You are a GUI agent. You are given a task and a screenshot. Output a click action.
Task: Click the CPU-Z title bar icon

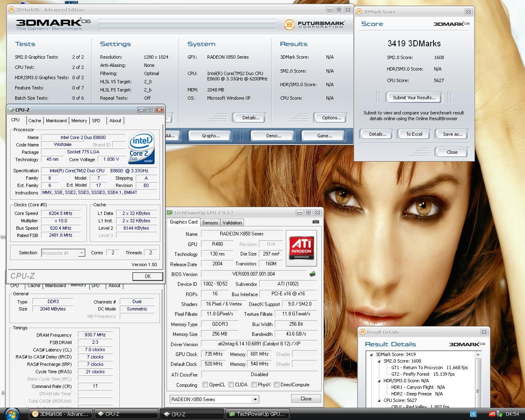pyautogui.click(x=11, y=110)
